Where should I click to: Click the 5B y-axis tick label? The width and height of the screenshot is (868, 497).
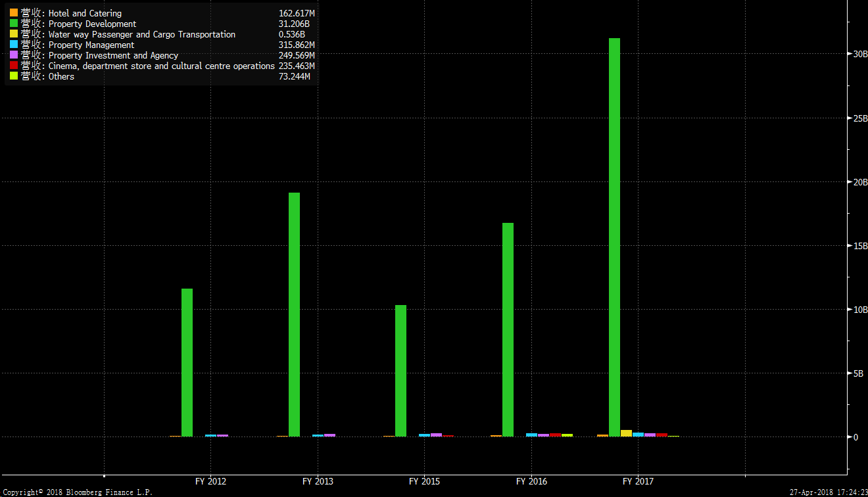coord(859,373)
